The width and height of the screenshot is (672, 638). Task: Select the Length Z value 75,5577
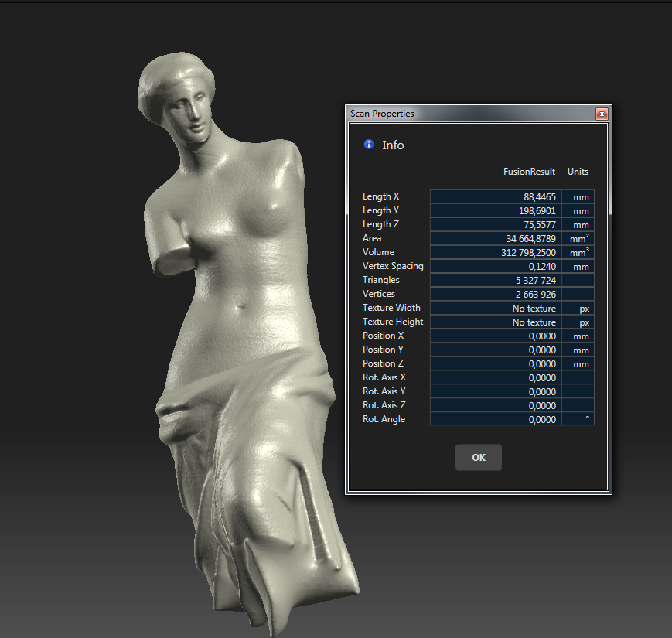click(496, 224)
